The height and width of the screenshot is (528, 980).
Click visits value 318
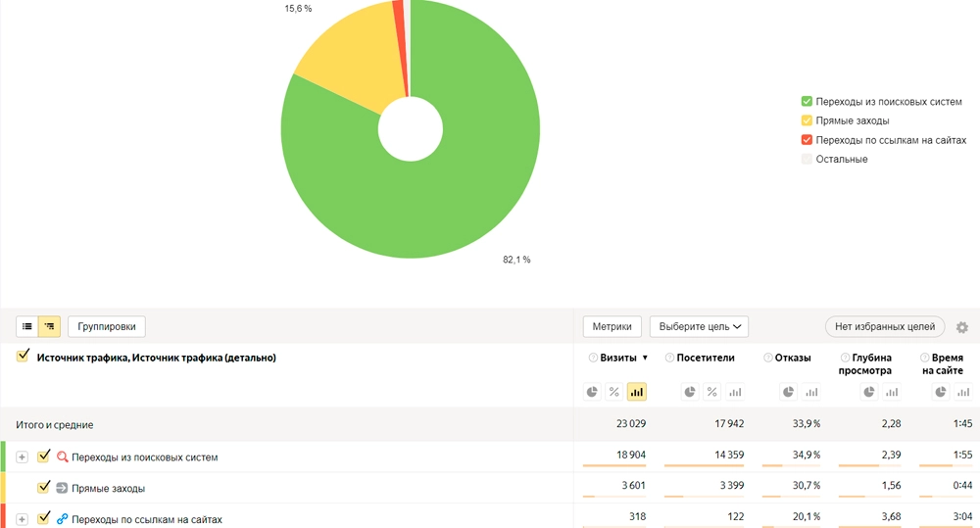638,517
